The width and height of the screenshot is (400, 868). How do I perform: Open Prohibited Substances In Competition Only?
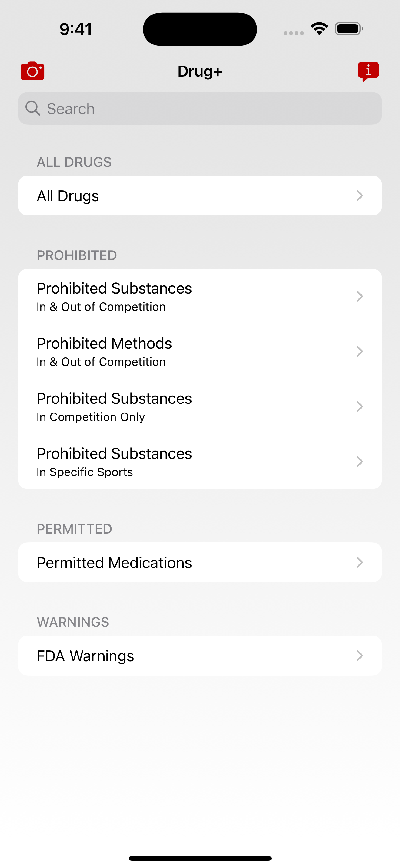point(200,406)
